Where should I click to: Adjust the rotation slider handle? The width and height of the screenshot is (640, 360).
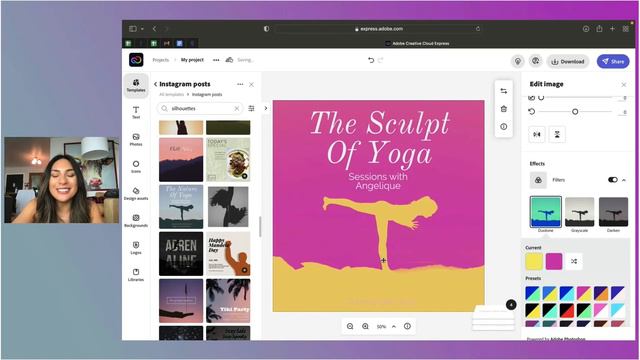575,111
